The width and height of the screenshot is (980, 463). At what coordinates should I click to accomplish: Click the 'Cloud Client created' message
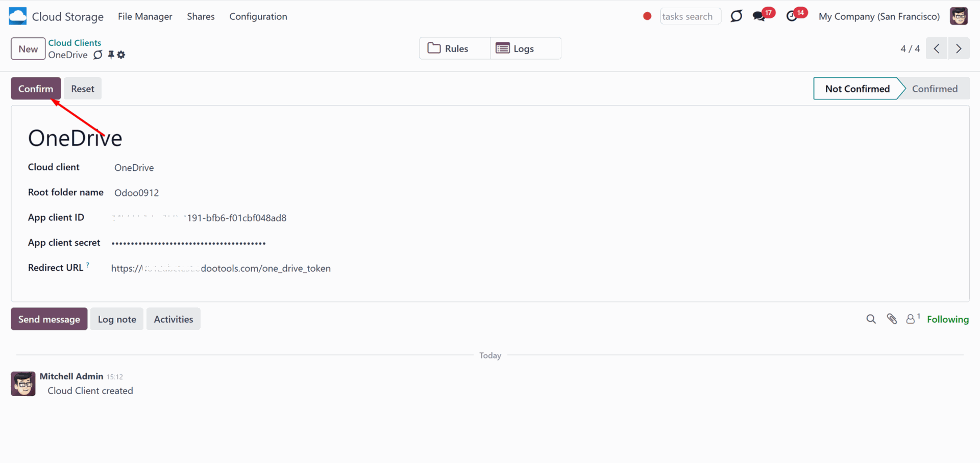coord(90,391)
